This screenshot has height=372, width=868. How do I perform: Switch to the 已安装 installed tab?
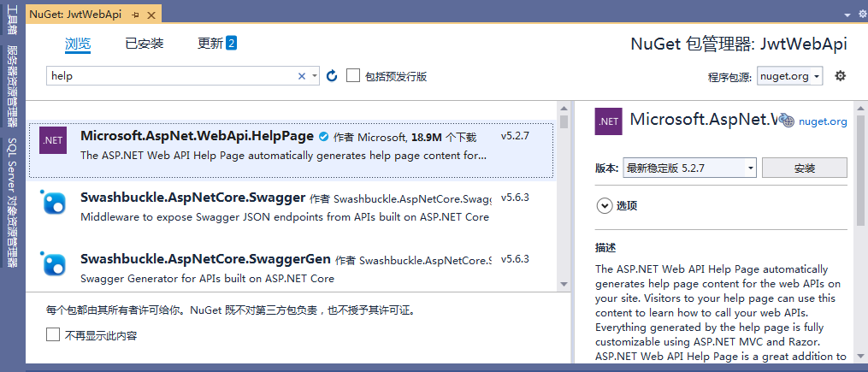tap(145, 44)
